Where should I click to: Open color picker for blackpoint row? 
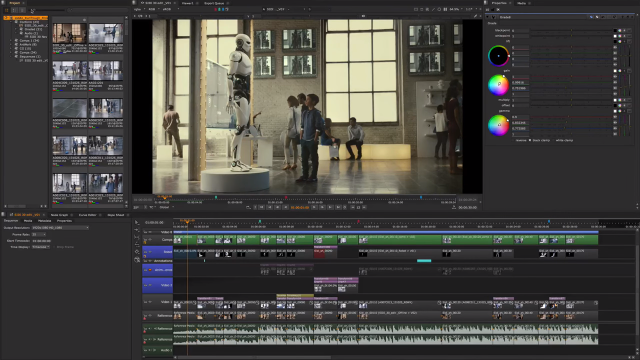pos(616,31)
